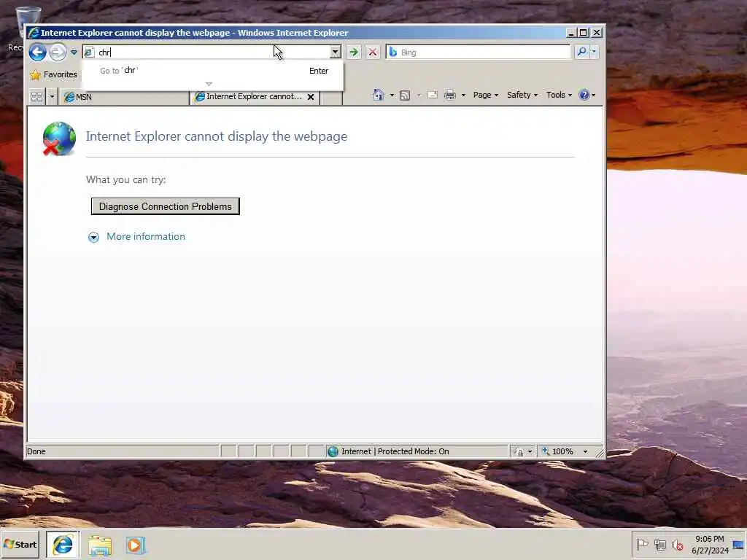Viewport: 747px width, 560px height.
Task: Open Windows Media Player taskbar icon
Action: [x=136, y=545]
